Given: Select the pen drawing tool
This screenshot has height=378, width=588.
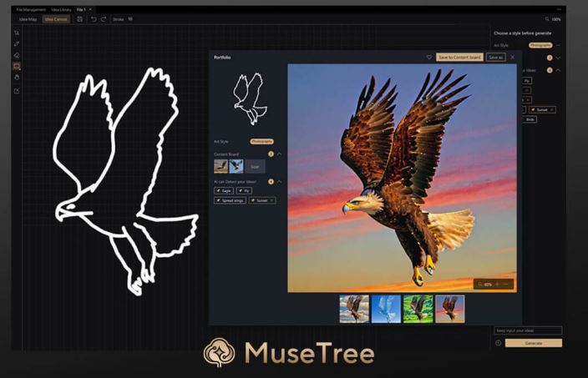Looking at the screenshot, I should [x=17, y=44].
